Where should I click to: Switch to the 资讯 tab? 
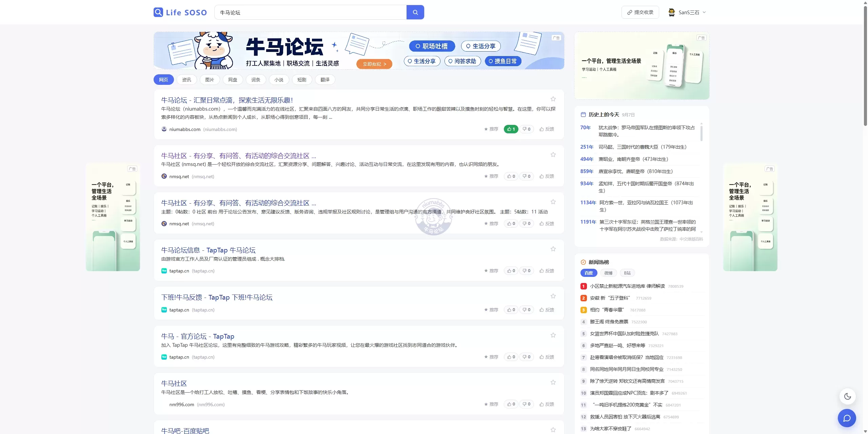[x=186, y=80]
